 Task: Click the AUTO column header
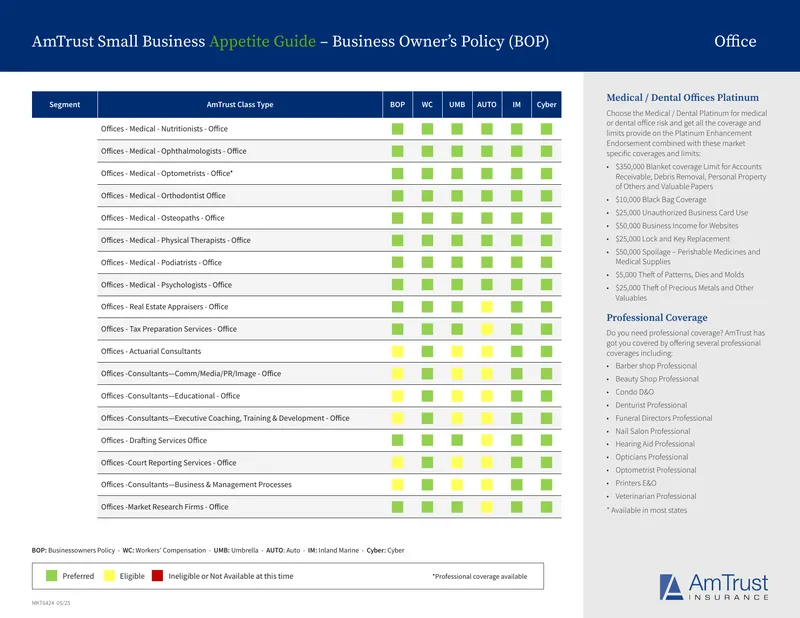pos(487,105)
